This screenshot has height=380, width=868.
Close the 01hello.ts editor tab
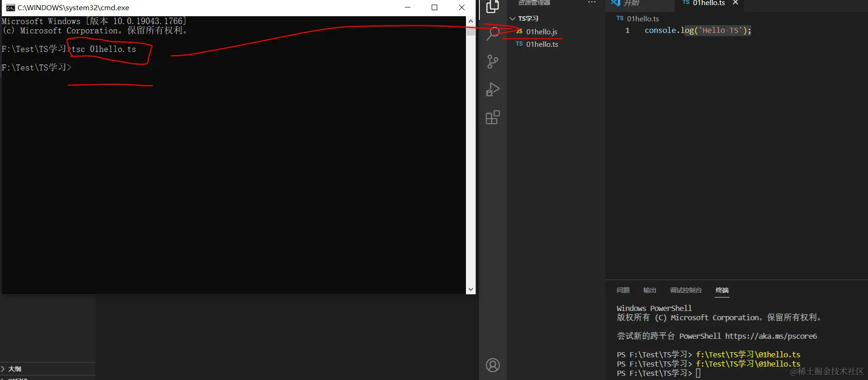[735, 3]
